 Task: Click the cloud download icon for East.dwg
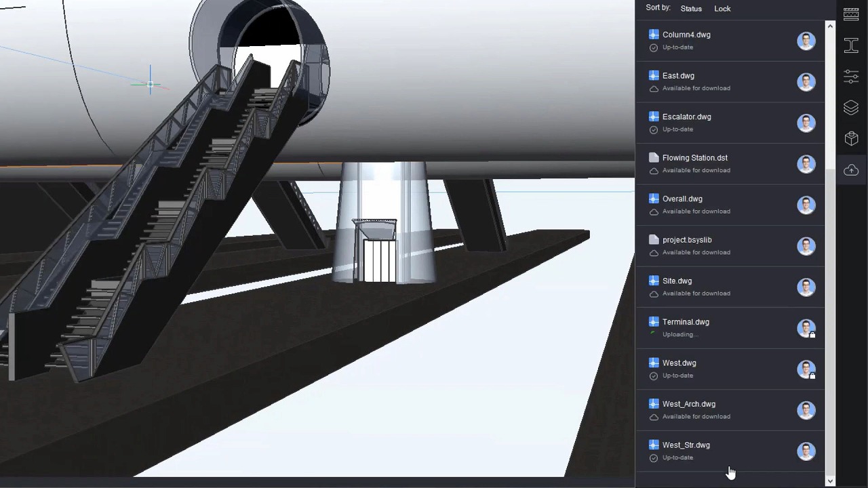pos(654,89)
